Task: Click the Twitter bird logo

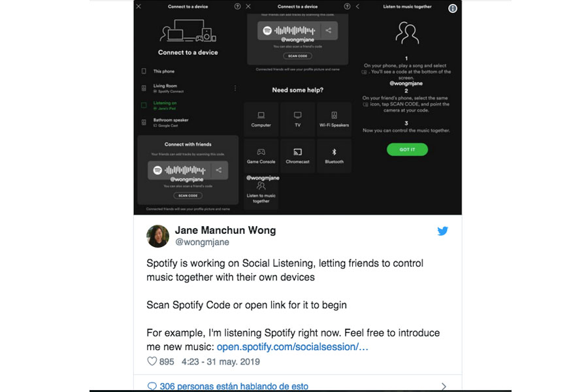Action: 442,231
